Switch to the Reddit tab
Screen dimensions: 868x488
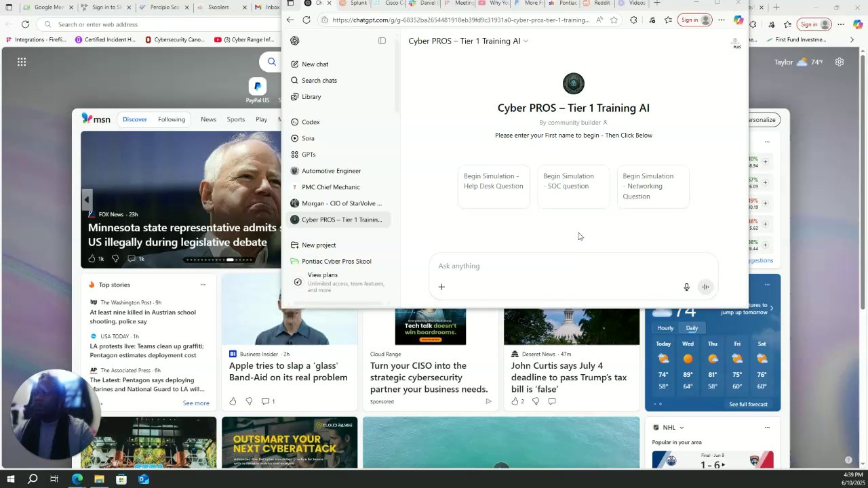[597, 3]
